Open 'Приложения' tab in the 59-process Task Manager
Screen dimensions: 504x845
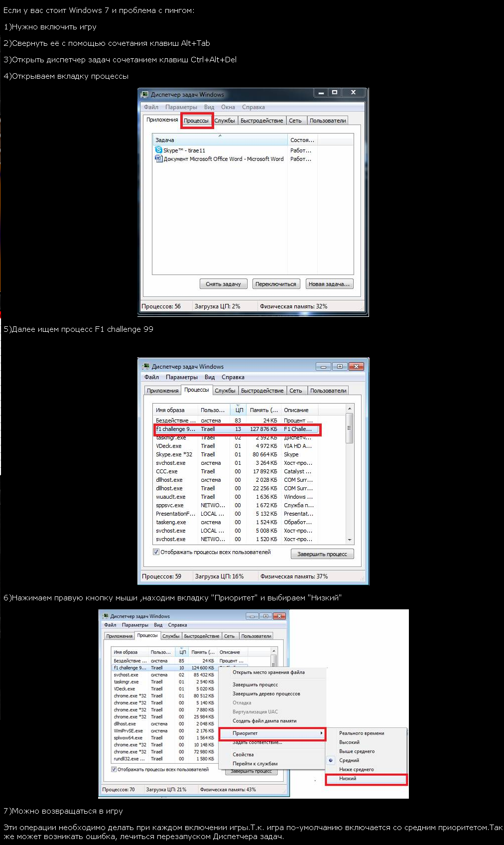(163, 391)
